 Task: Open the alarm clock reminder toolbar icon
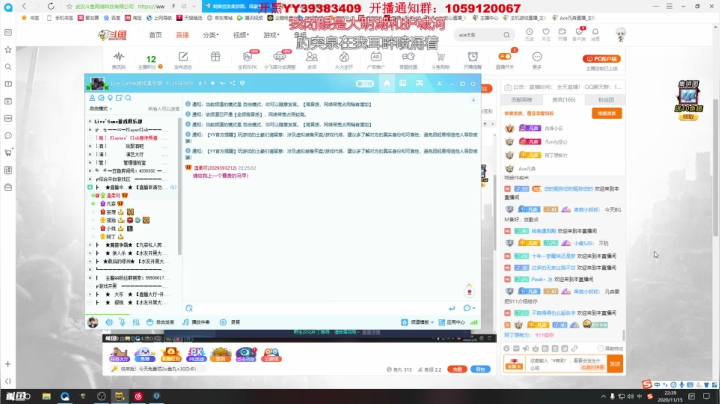pyautogui.click(x=472, y=56)
